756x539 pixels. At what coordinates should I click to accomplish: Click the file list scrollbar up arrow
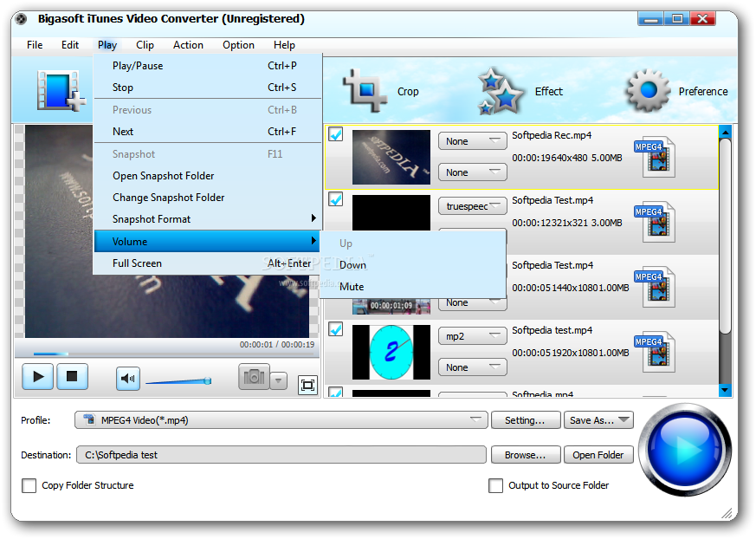click(725, 131)
